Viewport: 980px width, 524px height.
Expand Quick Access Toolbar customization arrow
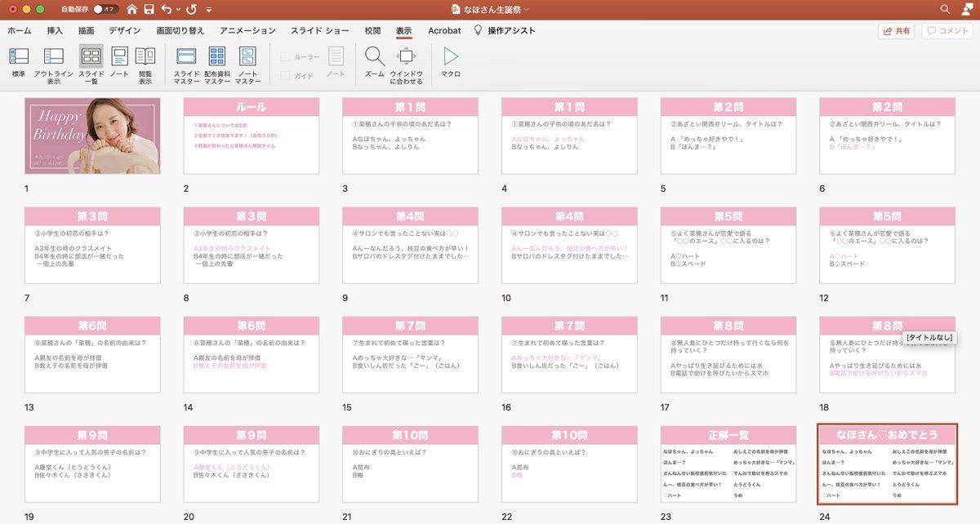pos(208,10)
